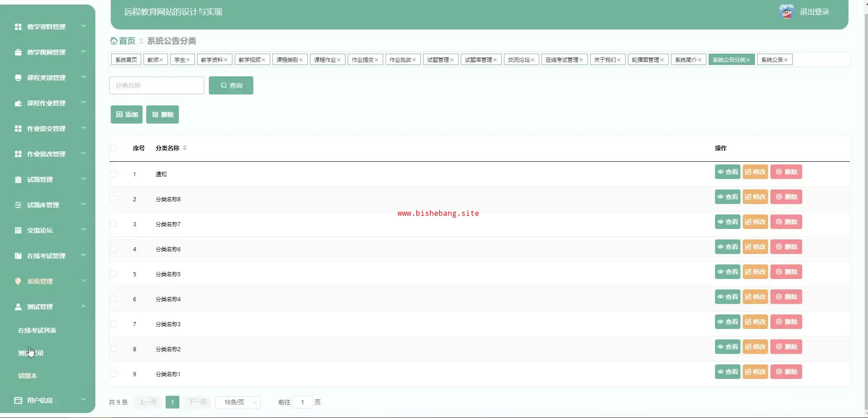Expand the 交流论坛 menu chevron

[x=84, y=229]
